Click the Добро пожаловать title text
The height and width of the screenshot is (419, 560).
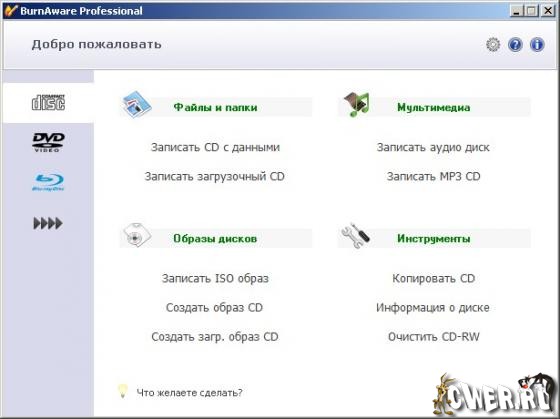[x=96, y=45]
